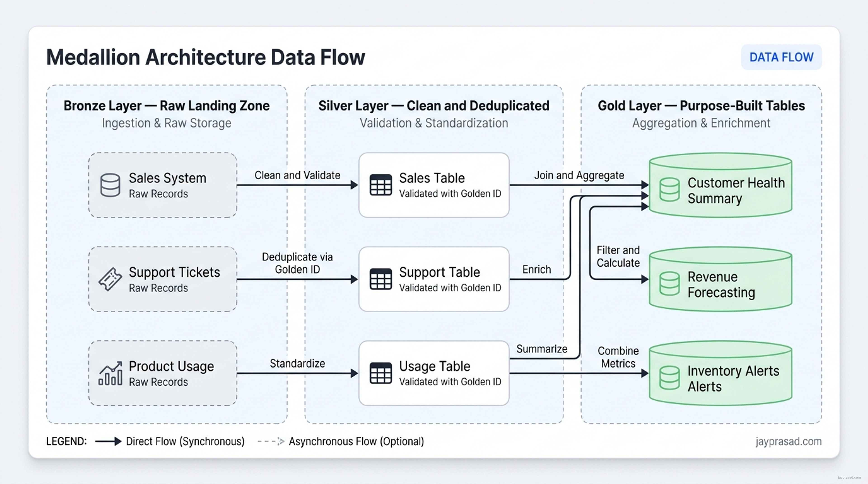Click Raw Records under Support Tickets
Image resolution: width=868 pixels, height=484 pixels.
pyautogui.click(x=158, y=288)
